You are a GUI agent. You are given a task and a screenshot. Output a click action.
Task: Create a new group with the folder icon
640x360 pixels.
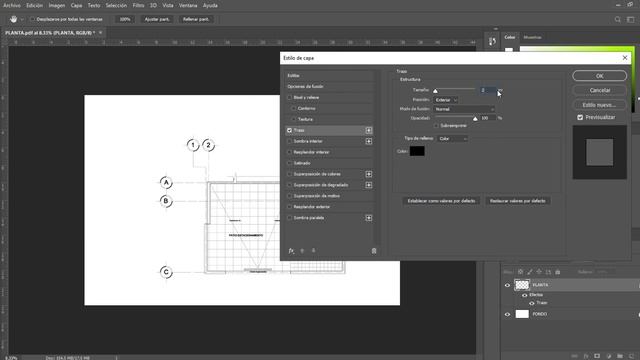tap(620, 356)
